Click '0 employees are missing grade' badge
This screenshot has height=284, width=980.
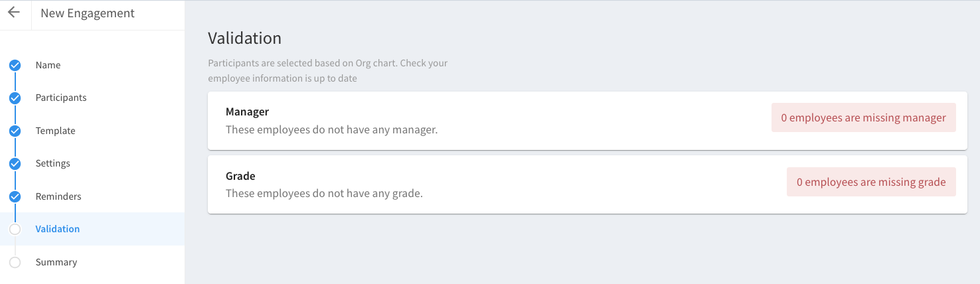871,182
